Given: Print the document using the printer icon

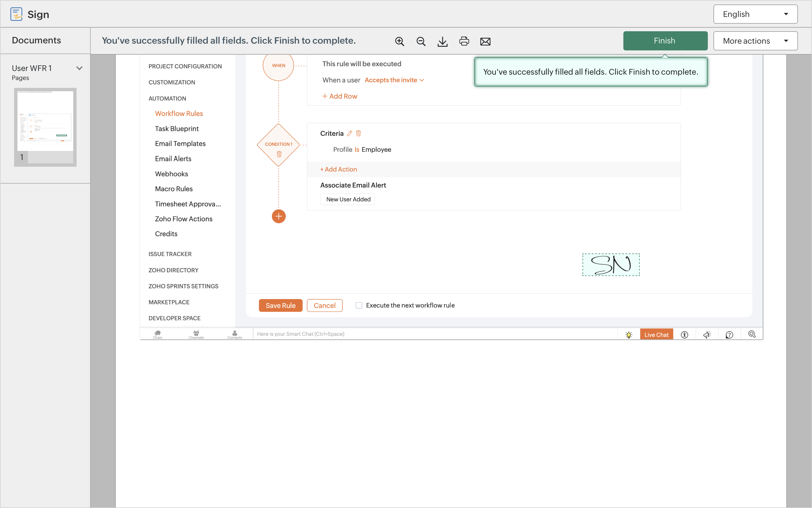Looking at the screenshot, I should pos(464,41).
